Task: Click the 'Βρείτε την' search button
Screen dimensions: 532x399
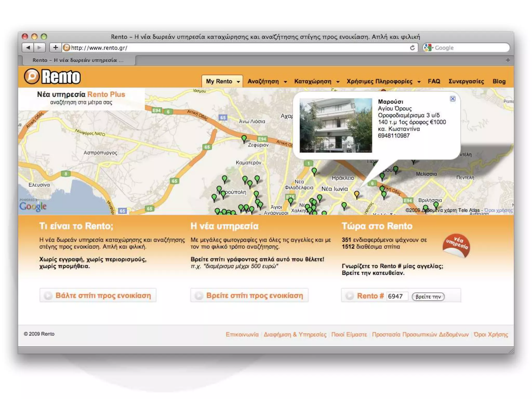Action: click(x=428, y=297)
